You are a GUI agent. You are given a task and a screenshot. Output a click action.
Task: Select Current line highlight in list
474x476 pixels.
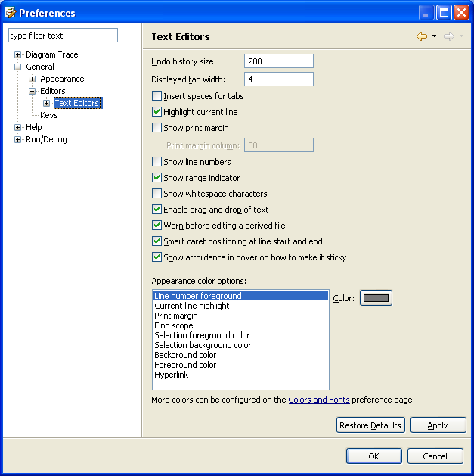240,306
